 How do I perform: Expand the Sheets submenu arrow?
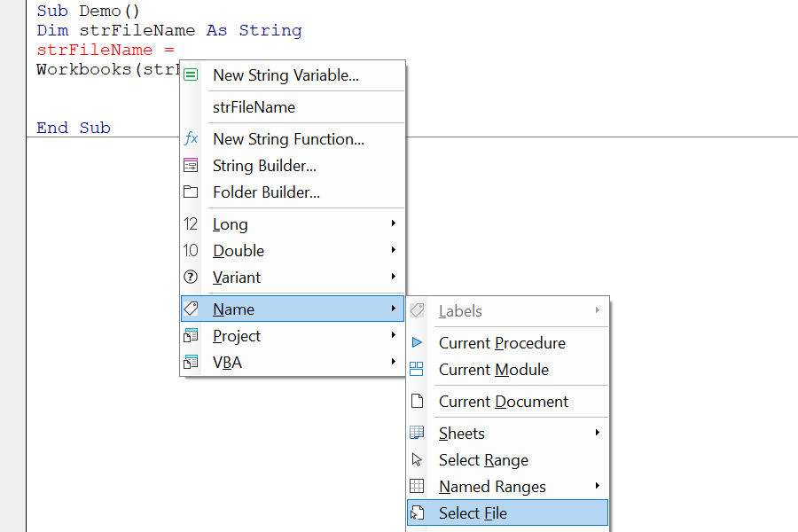pyautogui.click(x=598, y=432)
